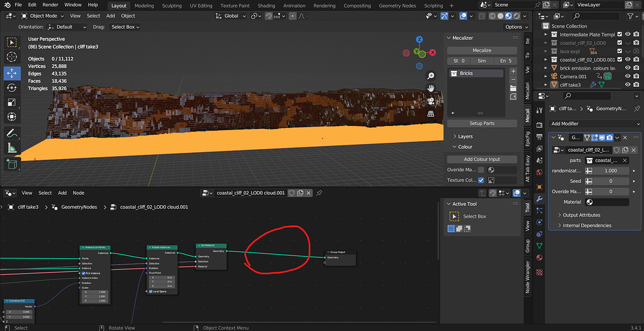Open the Particles properties tab
The height and width of the screenshot is (331, 644).
[540, 211]
